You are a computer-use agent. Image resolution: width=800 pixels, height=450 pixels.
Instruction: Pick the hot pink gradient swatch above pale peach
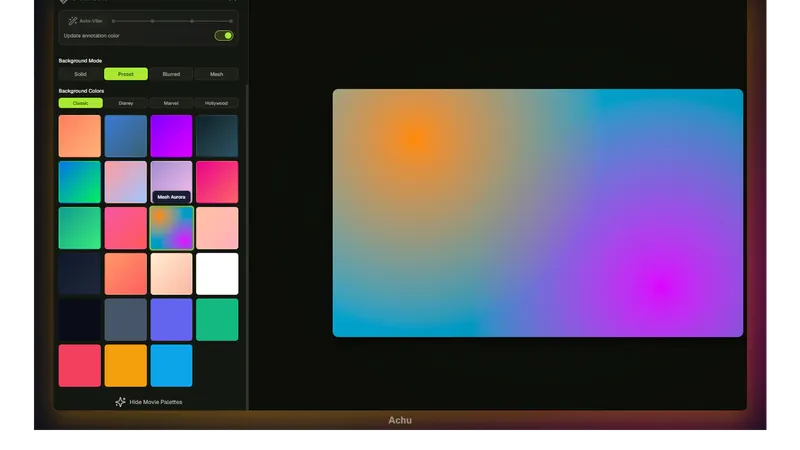pos(217,182)
